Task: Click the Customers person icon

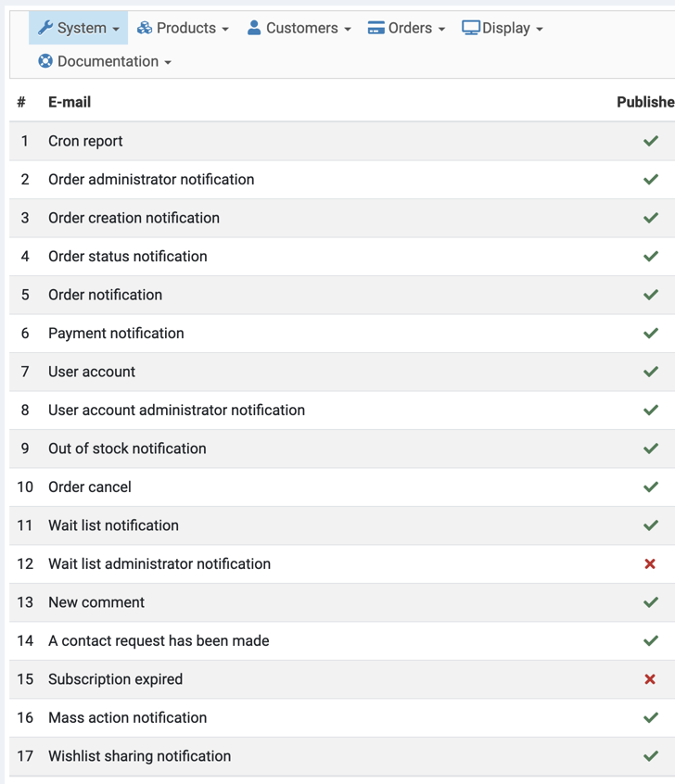Action: [x=254, y=28]
